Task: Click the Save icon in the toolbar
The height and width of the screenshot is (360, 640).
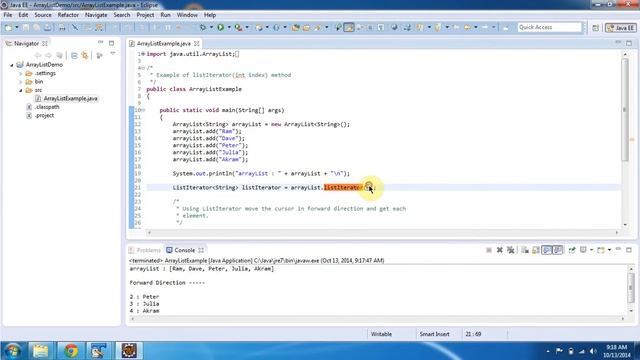Action: tap(26, 27)
